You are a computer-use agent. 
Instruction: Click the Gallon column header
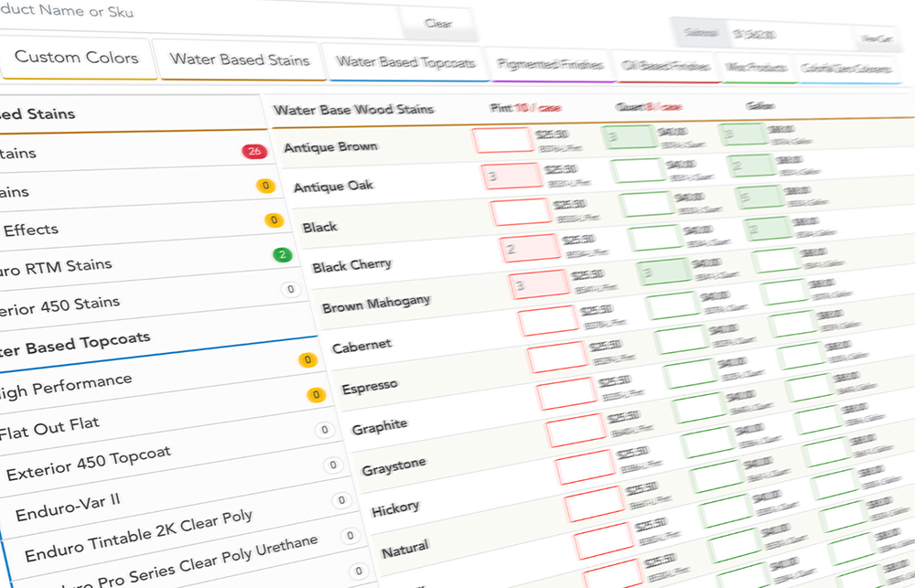759,105
